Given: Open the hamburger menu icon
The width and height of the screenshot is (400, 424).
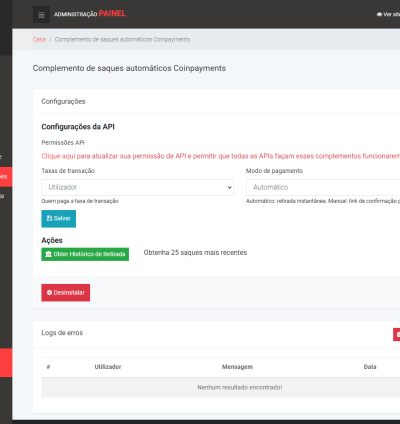Looking at the screenshot, I should point(41,15).
